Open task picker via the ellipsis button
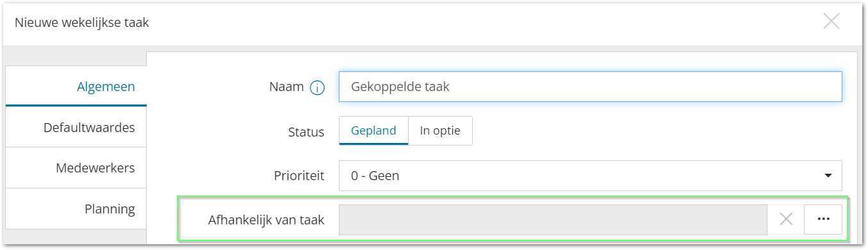The width and height of the screenshot is (868, 250). click(823, 219)
